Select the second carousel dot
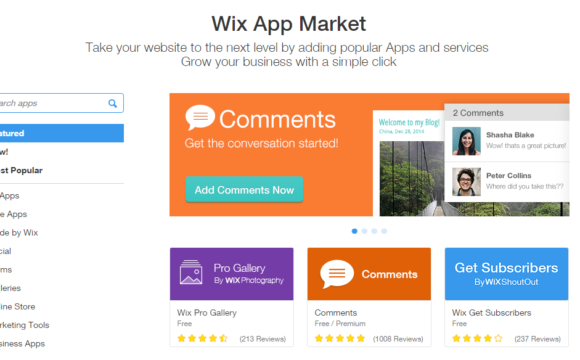The height and width of the screenshot is (360, 580). 364,231
